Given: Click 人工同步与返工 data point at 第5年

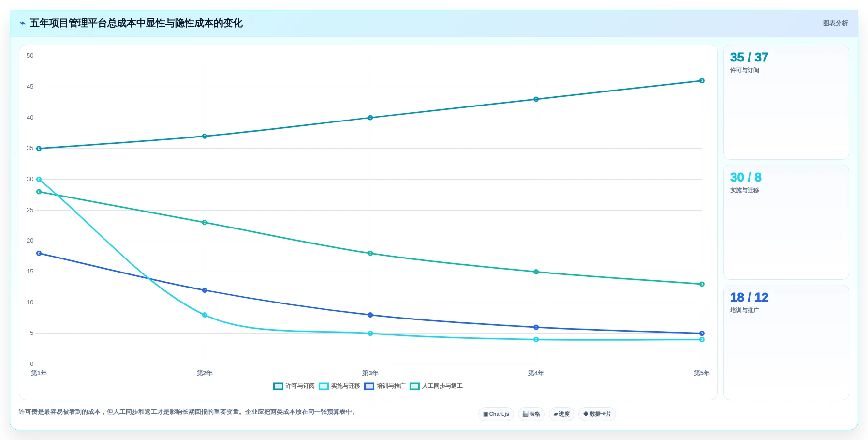Looking at the screenshot, I should tap(702, 284).
